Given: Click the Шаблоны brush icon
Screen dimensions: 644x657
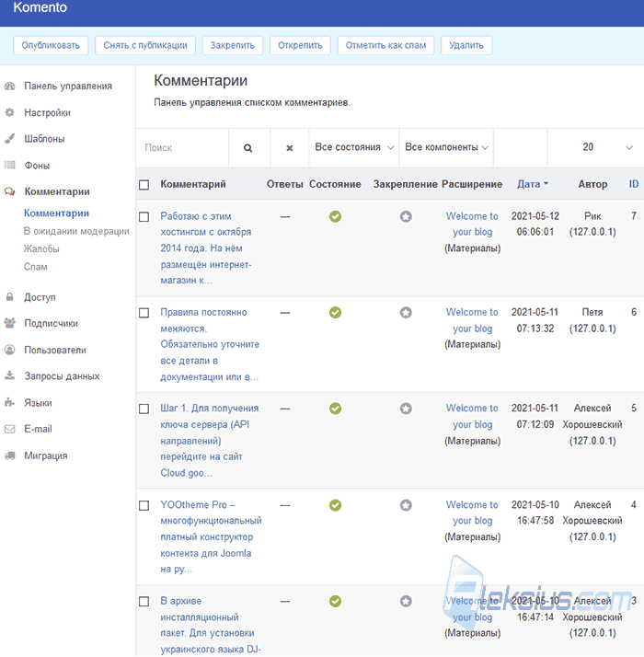Looking at the screenshot, I should [9, 139].
